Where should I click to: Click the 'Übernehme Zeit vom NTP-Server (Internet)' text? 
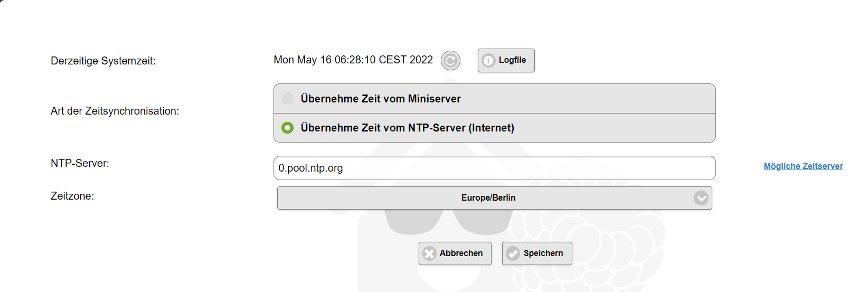[407, 128]
